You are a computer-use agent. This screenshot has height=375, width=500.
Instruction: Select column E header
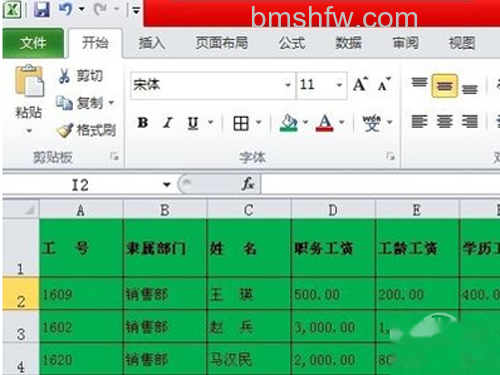(x=417, y=210)
